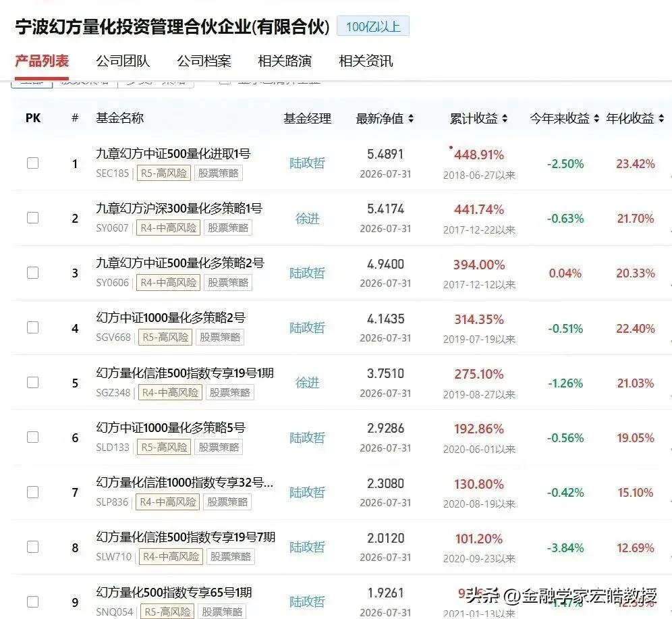Select year-to-date return -3.84%
Image resolution: width=672 pixels, height=619 pixels.
(565, 548)
